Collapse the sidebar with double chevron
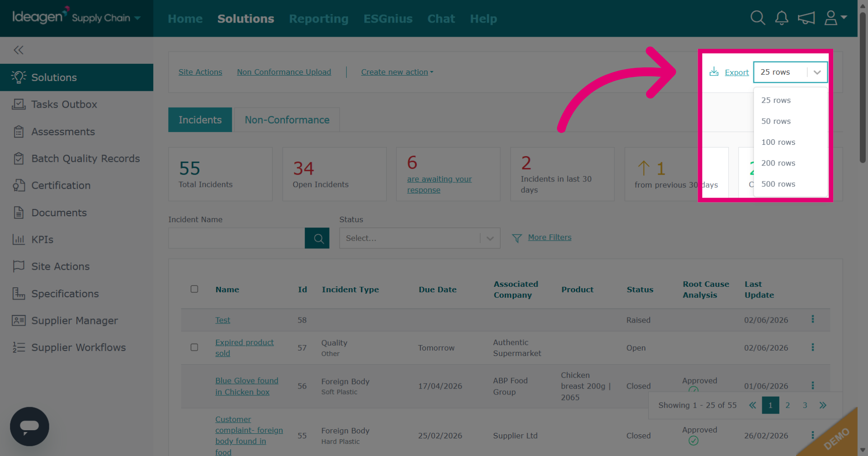 pos(19,50)
